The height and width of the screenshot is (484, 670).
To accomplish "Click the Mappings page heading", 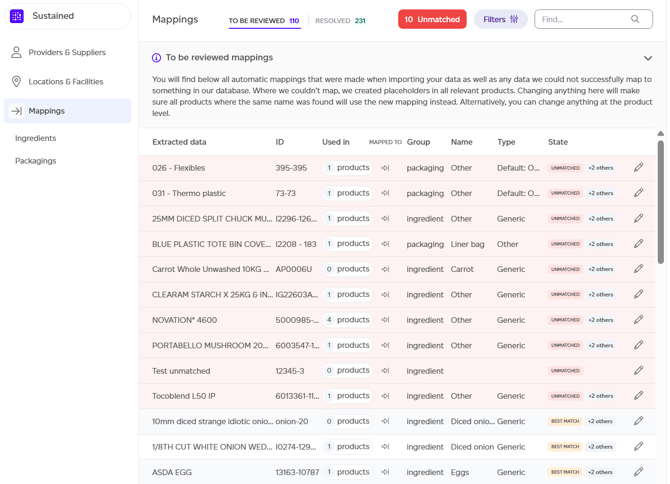I will pos(175,19).
